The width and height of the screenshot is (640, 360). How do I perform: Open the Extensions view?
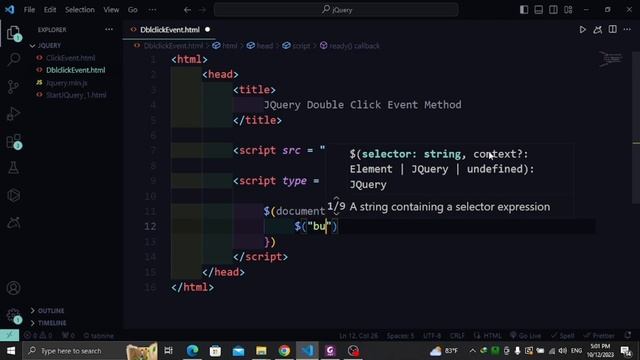point(13,141)
